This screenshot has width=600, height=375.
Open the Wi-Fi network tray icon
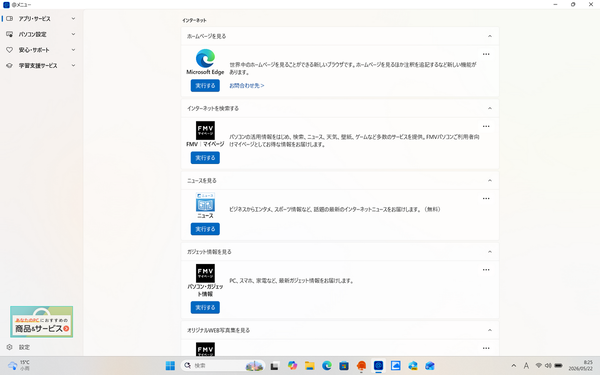[539, 365]
